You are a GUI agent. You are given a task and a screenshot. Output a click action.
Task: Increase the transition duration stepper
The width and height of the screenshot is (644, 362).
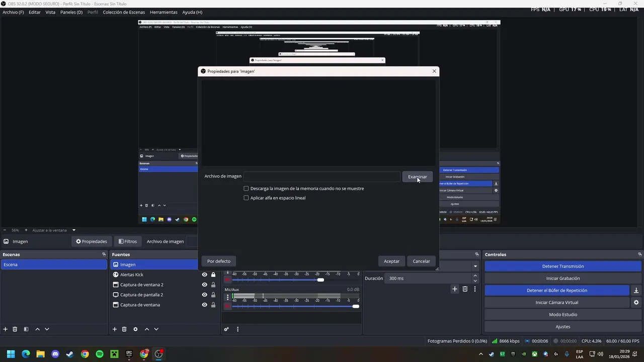(475, 276)
